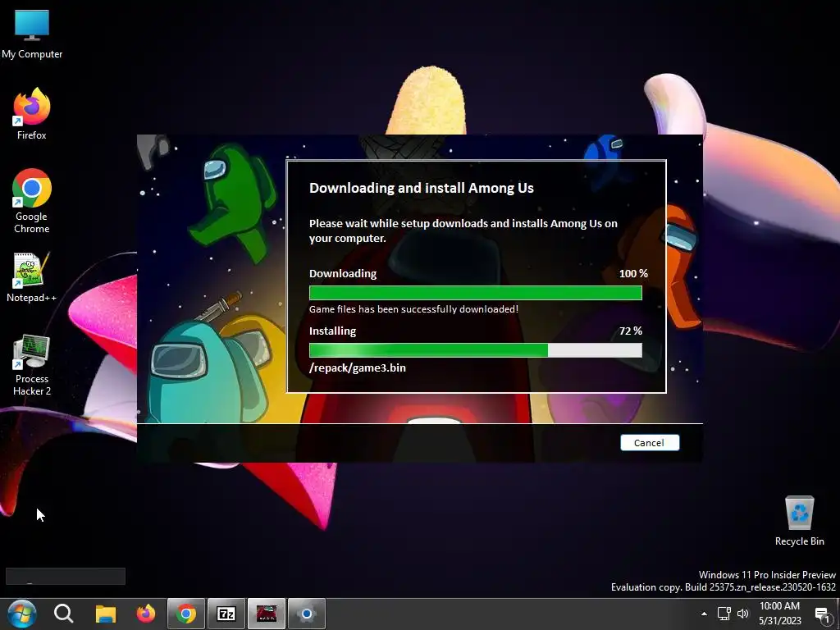Open the volume speaker tray icon
The width and height of the screenshot is (840, 630).
(x=743, y=614)
